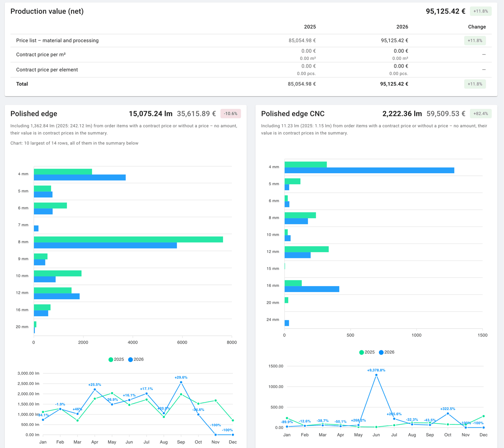Toggle 2026 series in Polished edge CNC legend
504x448 pixels.
click(387, 352)
